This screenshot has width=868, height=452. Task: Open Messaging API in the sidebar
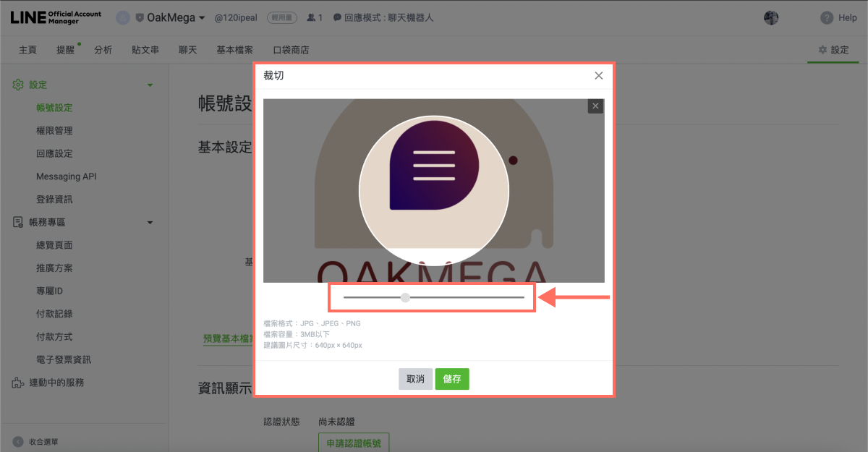[66, 176]
